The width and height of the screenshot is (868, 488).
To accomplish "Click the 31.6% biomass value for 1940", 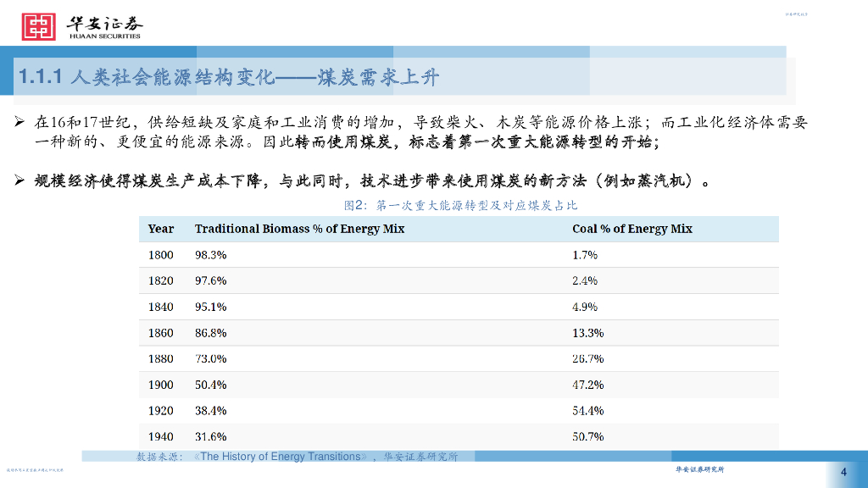I will click(x=210, y=437).
